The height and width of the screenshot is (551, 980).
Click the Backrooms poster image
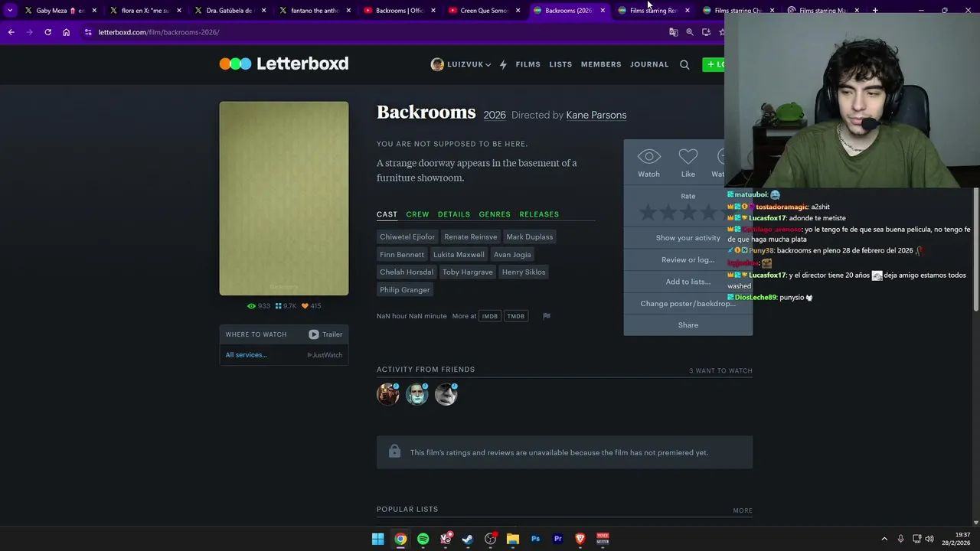click(x=284, y=198)
